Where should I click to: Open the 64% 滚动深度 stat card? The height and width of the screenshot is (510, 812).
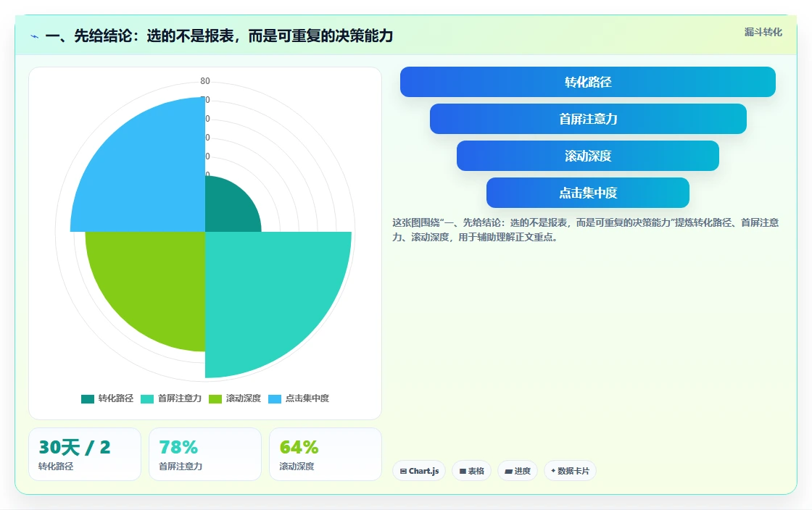(326, 454)
